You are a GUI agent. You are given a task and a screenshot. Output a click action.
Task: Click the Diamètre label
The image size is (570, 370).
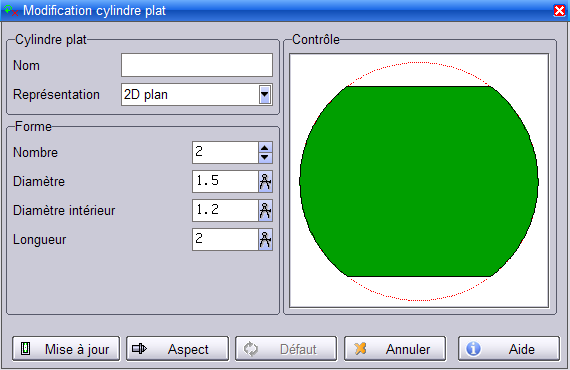[x=39, y=181]
